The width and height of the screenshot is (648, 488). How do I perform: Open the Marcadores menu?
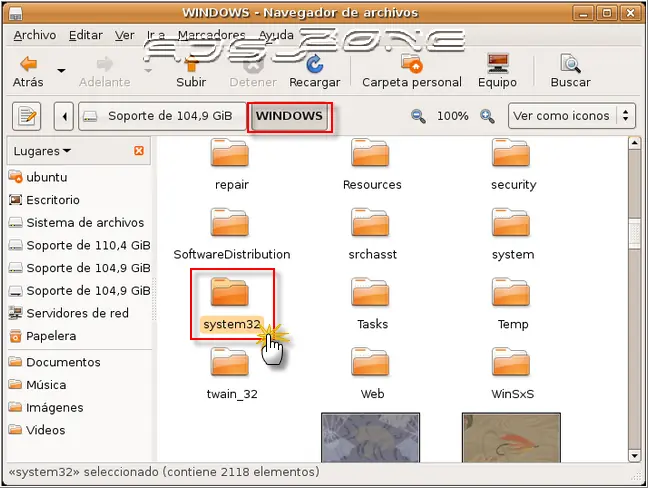pyautogui.click(x=212, y=36)
